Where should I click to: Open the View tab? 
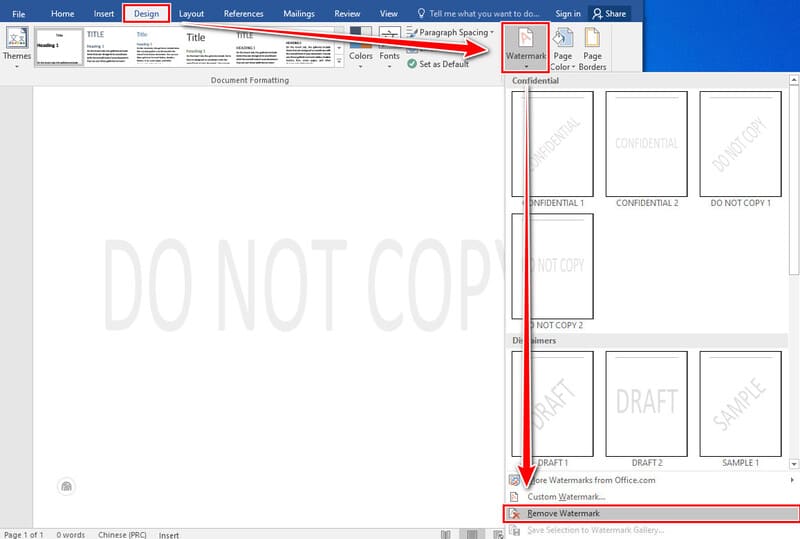(388, 14)
